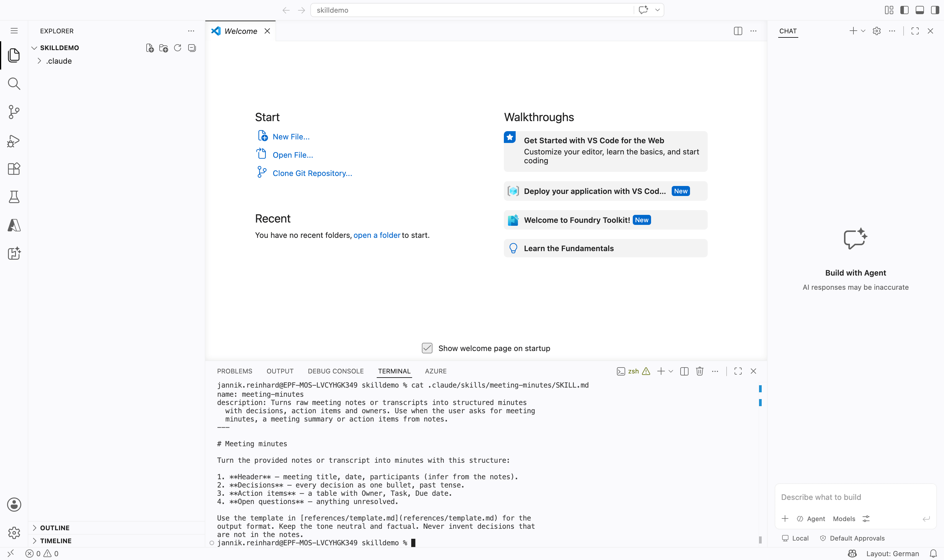Screen dimensions: 944x560
Task: Open the Explorer view in activity bar
Action: point(14,55)
